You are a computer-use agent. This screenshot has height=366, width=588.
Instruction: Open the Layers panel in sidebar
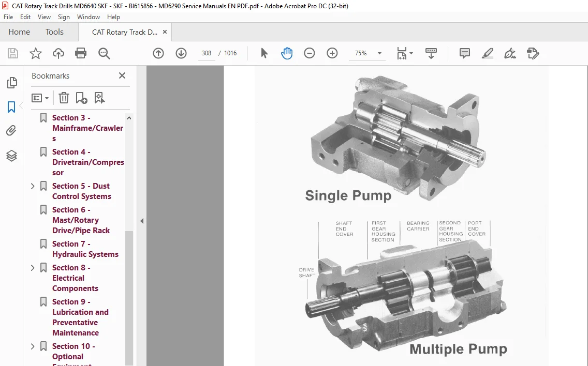pyautogui.click(x=11, y=156)
